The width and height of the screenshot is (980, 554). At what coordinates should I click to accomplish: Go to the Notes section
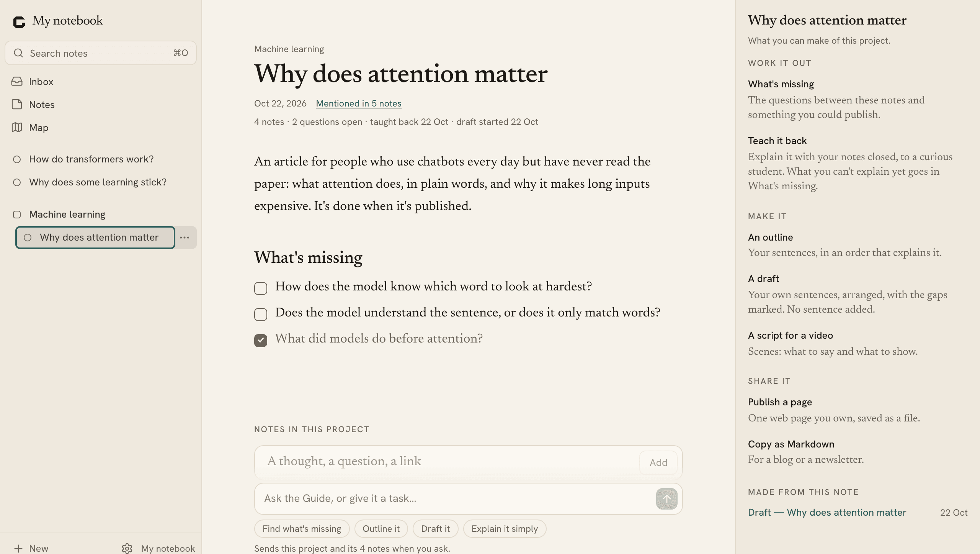point(101,105)
